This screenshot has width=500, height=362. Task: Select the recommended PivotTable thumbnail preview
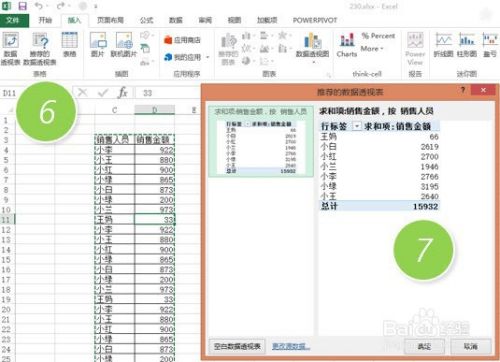pyautogui.click(x=261, y=141)
